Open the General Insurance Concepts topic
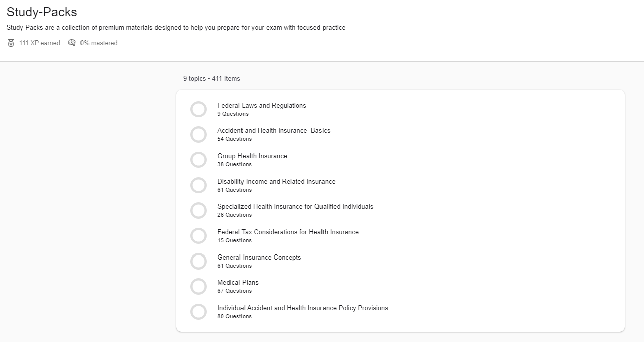 pos(259,258)
